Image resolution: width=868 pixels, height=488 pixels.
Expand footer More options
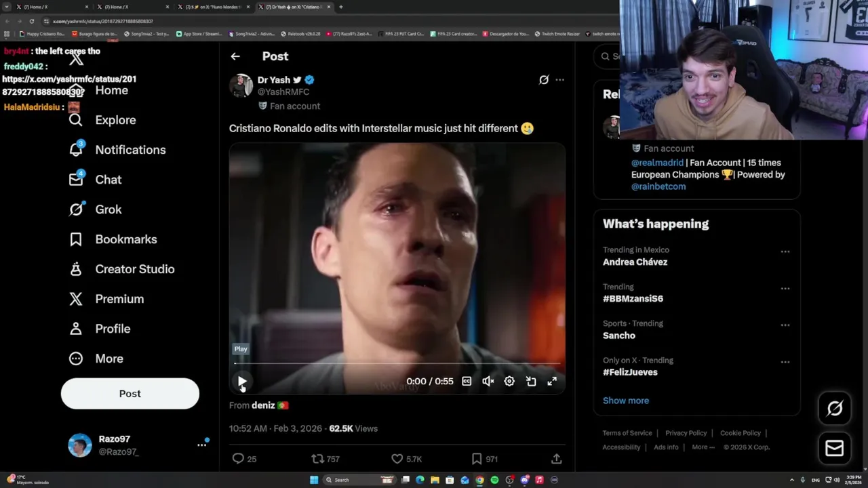[x=703, y=447]
